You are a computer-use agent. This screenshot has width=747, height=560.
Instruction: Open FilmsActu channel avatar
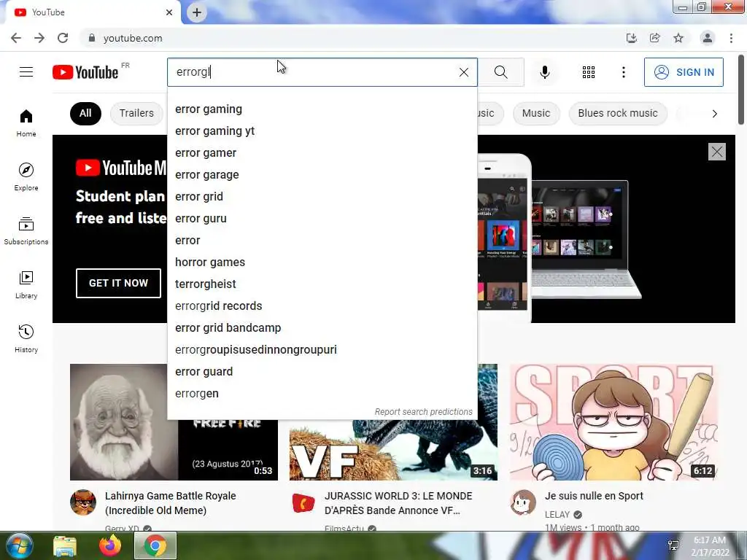(303, 502)
